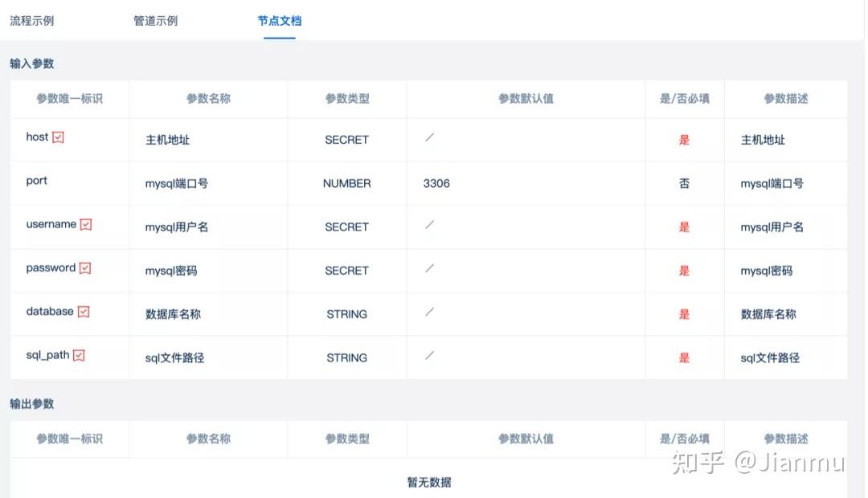Click the SECRET type in password row

(x=346, y=271)
